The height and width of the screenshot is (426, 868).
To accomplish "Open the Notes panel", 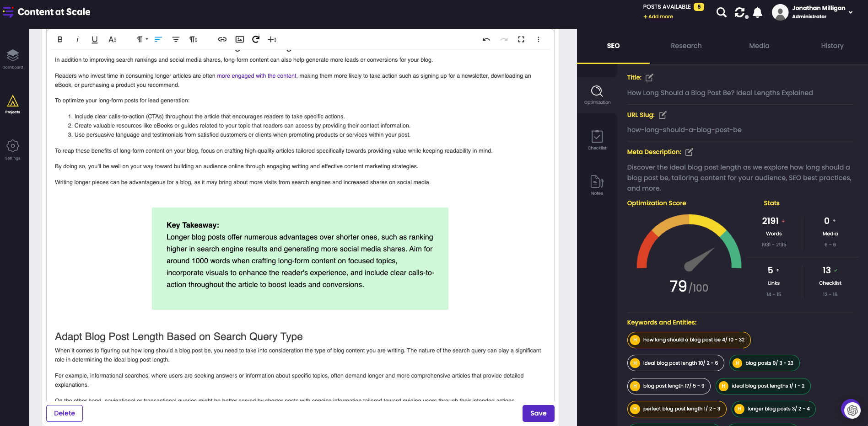I will tap(597, 184).
